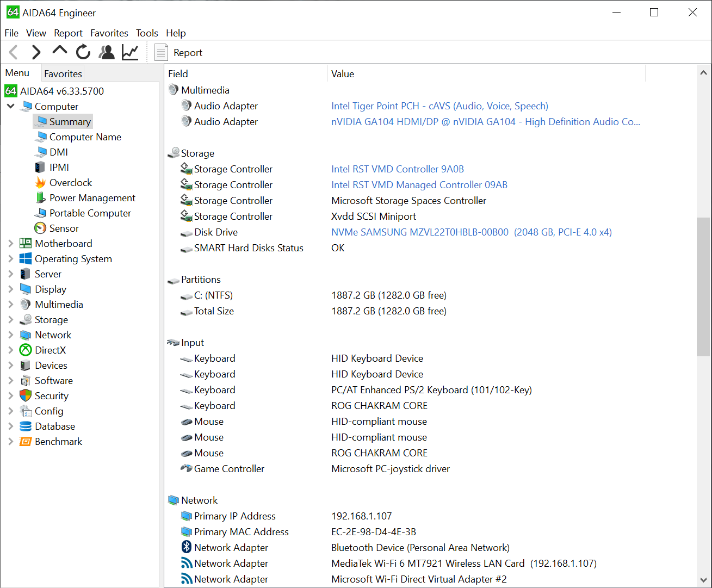This screenshot has width=712, height=588.
Task: Click the Motherboard icon in tree
Action: (x=26, y=243)
